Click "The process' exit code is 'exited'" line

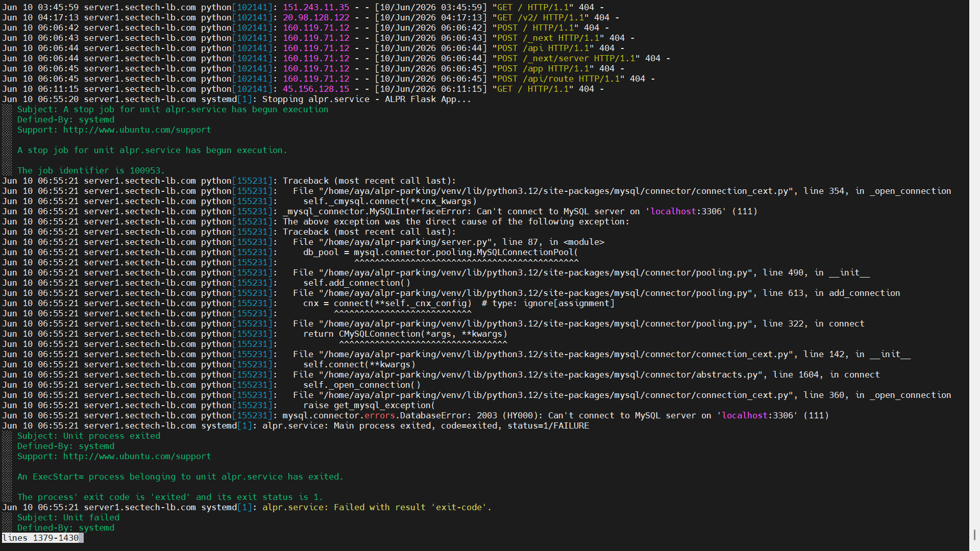point(170,497)
